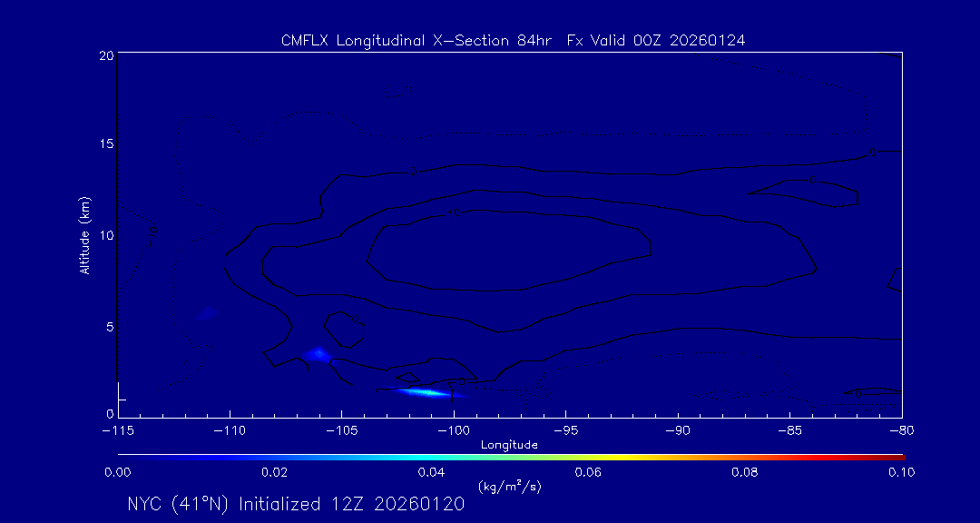Click the (kg/m²/s) units label

(x=509, y=487)
